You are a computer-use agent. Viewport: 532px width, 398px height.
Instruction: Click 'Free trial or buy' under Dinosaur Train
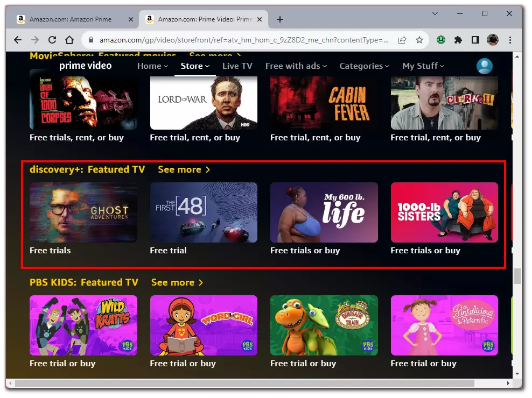coord(303,364)
